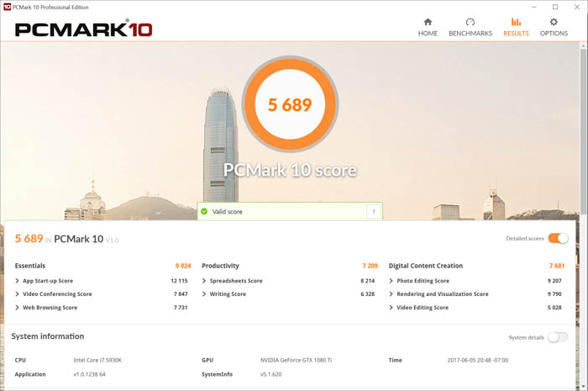Screen dimensions: 588x391
Task: Click GPU value NVIDIA GeForce GTX 1080 Ti
Action: point(297,360)
